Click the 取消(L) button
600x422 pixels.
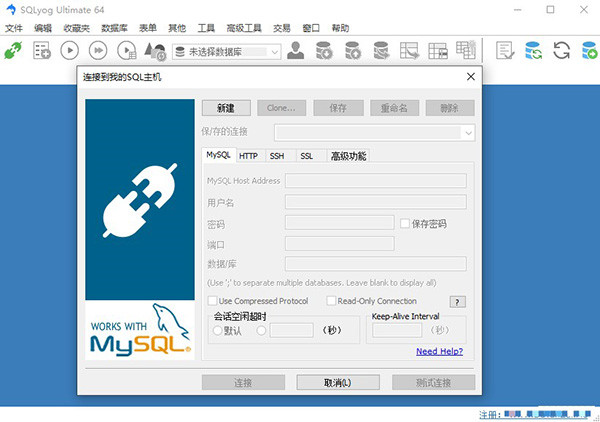pos(338,382)
